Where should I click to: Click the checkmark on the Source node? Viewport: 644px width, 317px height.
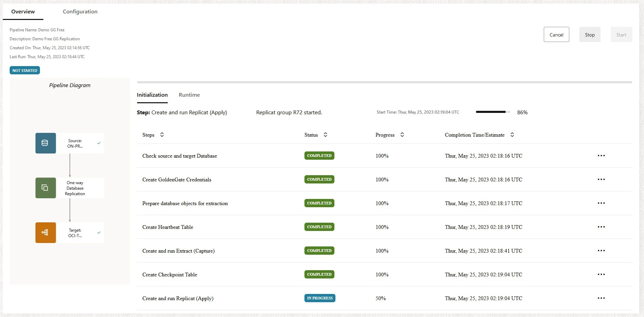(x=99, y=143)
